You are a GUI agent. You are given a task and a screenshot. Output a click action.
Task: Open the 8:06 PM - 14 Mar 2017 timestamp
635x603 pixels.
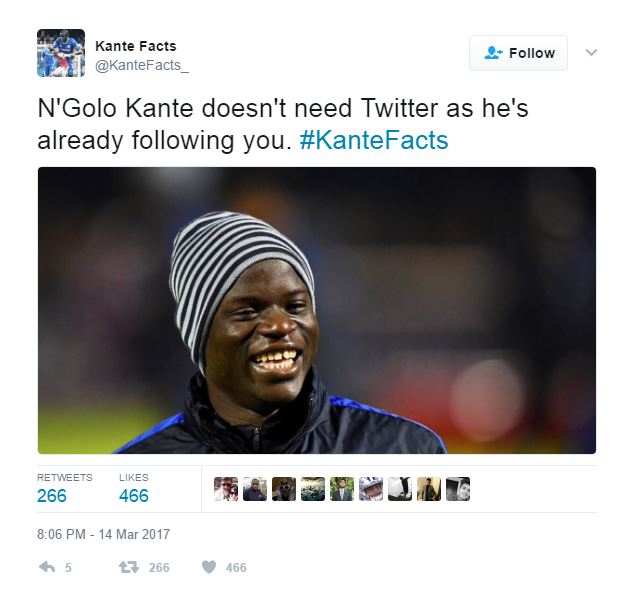pyautogui.click(x=103, y=534)
